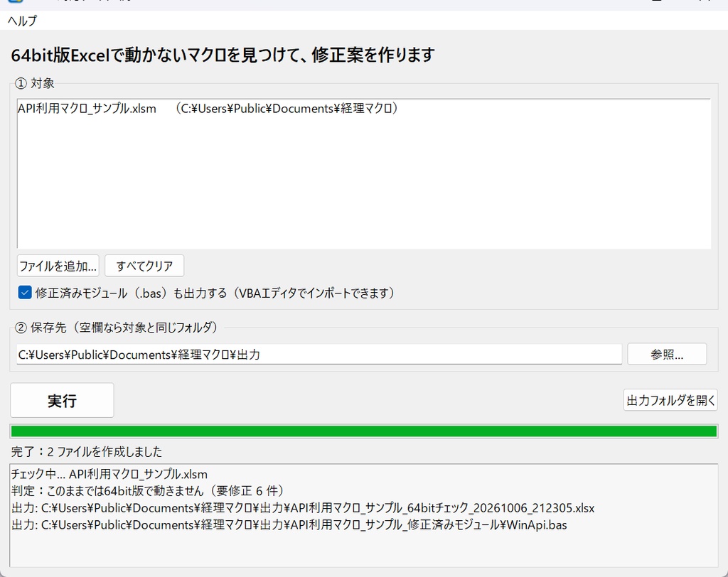Open the ヘルプ menu
The image size is (728, 577).
[x=22, y=21]
